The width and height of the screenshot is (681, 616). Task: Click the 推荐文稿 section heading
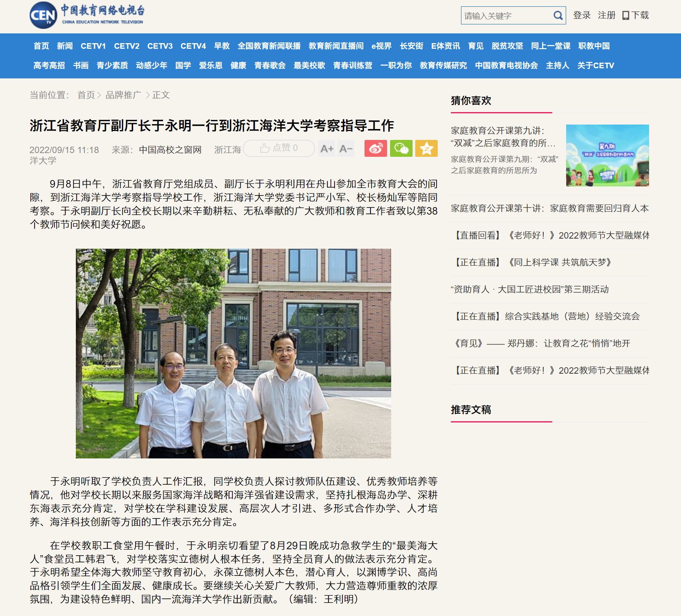tap(471, 410)
